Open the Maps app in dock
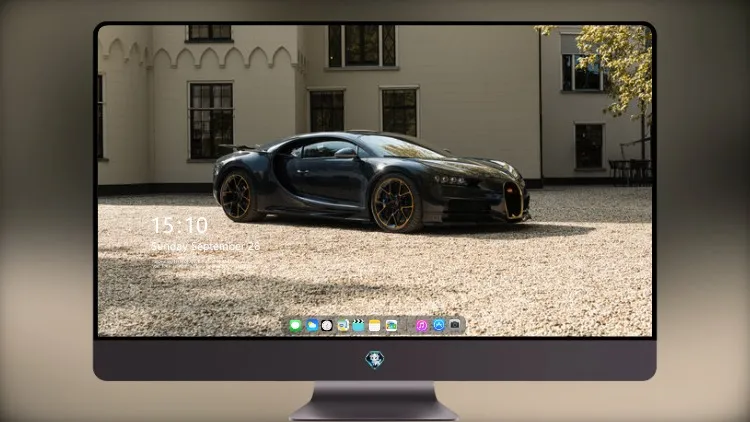 coord(343,326)
